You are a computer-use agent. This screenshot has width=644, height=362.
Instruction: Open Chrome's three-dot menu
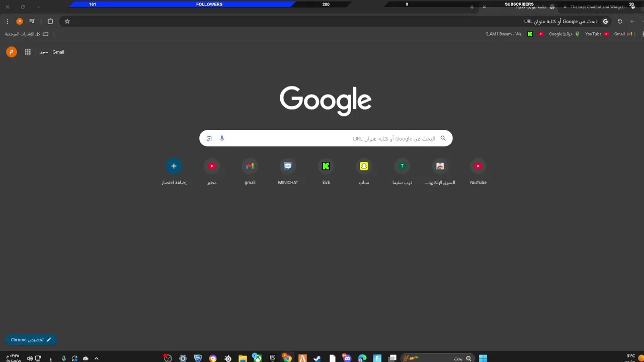point(7,22)
